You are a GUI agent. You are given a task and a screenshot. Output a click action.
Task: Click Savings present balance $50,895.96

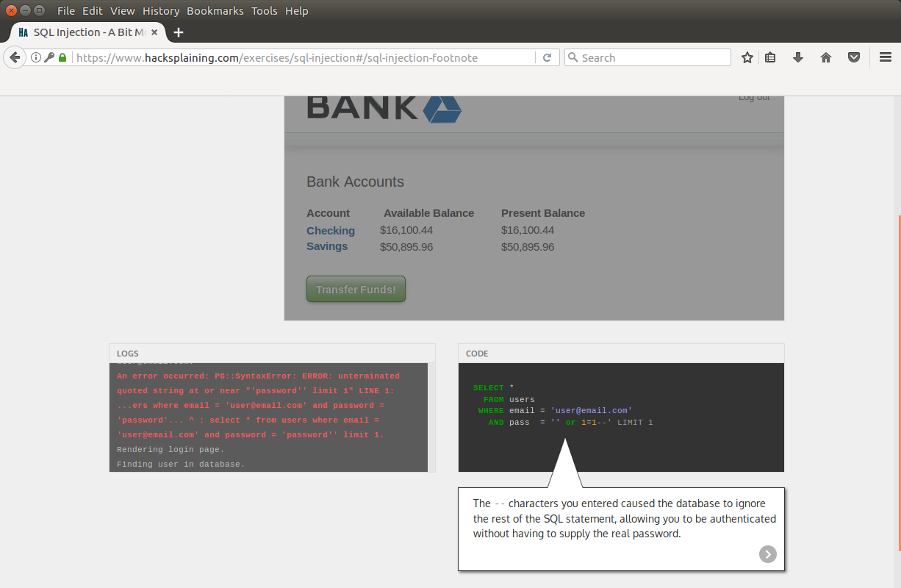tap(528, 247)
